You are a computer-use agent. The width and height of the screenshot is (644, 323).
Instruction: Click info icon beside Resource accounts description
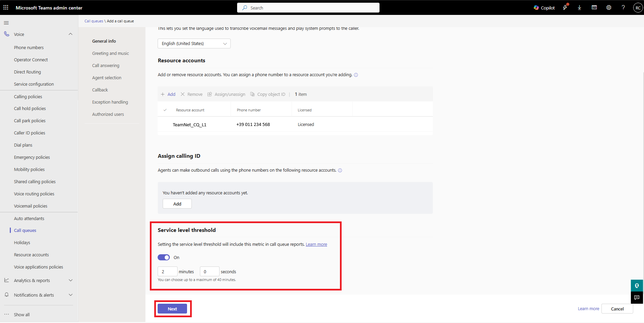(x=356, y=75)
